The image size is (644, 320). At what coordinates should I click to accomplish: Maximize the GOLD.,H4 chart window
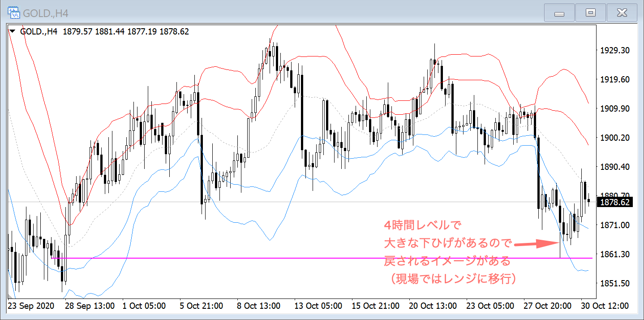pyautogui.click(x=591, y=13)
